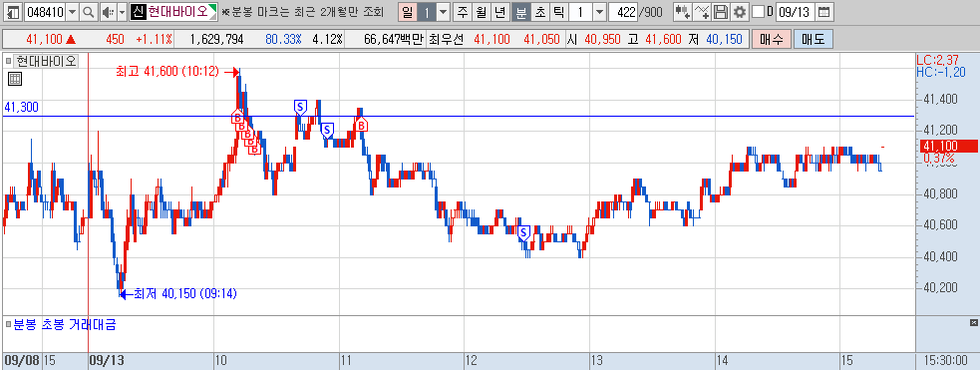This screenshot has width=980, height=370.
Task: Click the panel layout icon beside stock code
Action: pos(14,12)
